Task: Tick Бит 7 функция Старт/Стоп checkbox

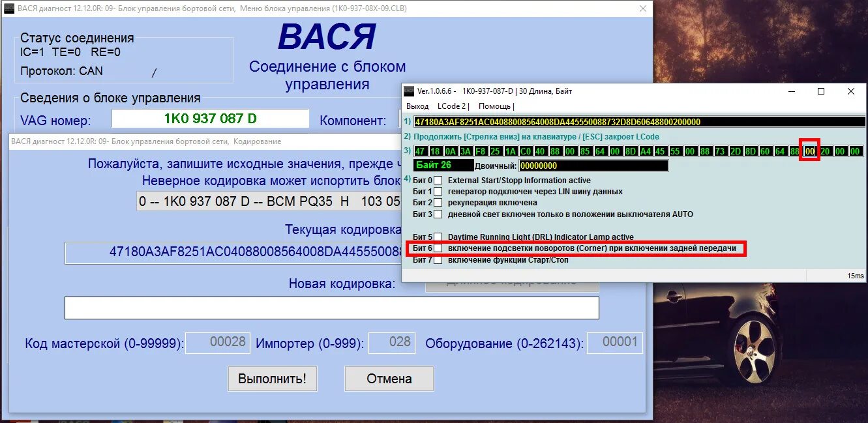Action: pyautogui.click(x=438, y=260)
